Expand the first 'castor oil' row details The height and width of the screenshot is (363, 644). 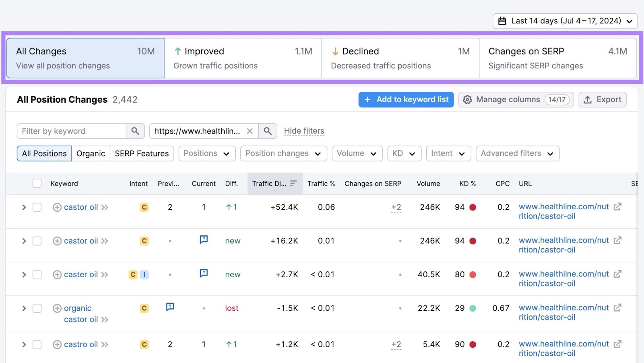[x=23, y=207]
